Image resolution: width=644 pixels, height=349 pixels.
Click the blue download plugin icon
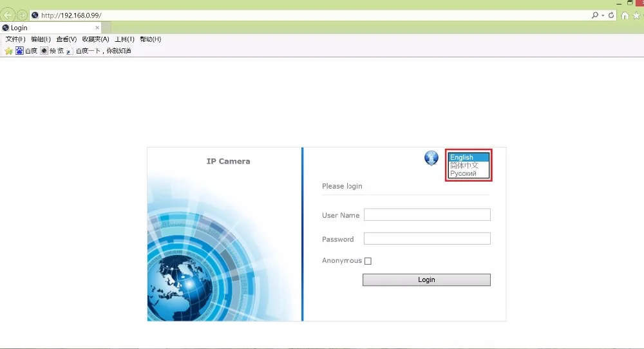click(x=431, y=158)
